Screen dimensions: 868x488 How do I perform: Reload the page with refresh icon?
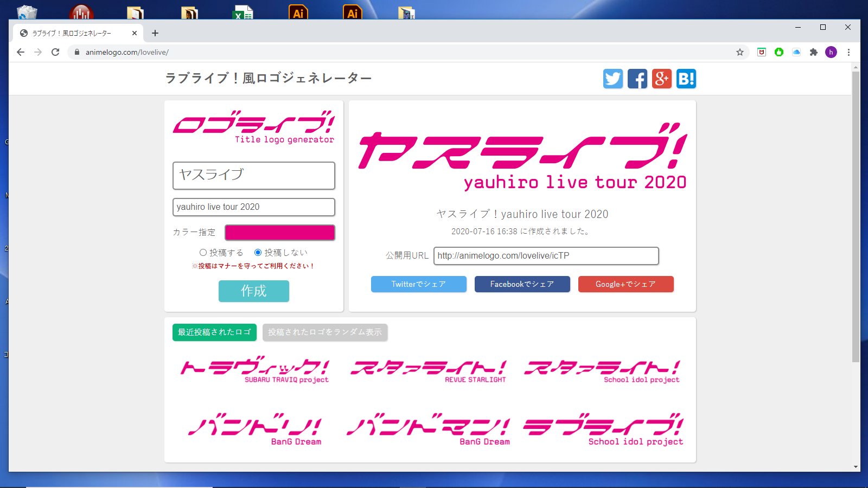coord(55,52)
